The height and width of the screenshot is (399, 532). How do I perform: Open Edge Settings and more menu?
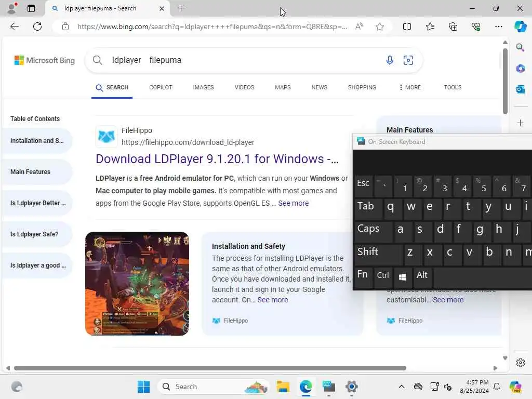(x=498, y=26)
